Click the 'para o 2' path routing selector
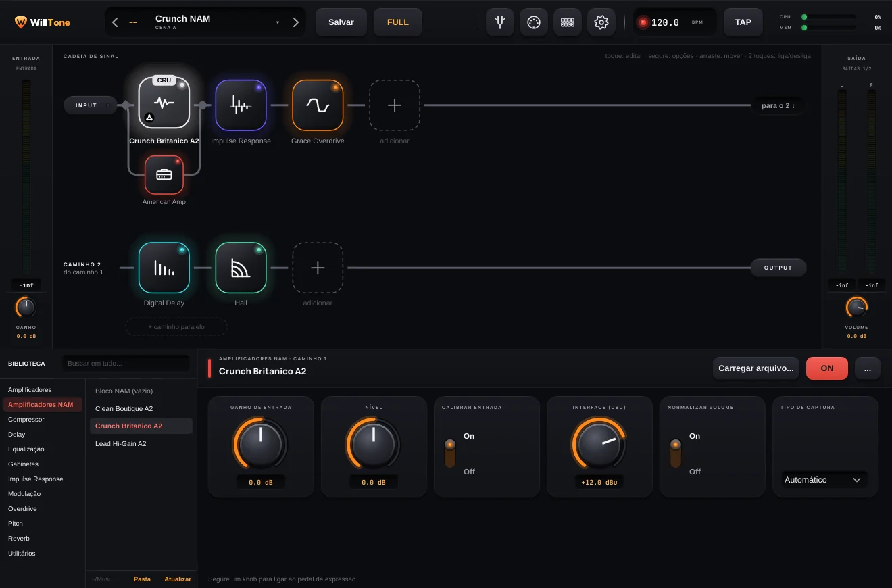 778,105
